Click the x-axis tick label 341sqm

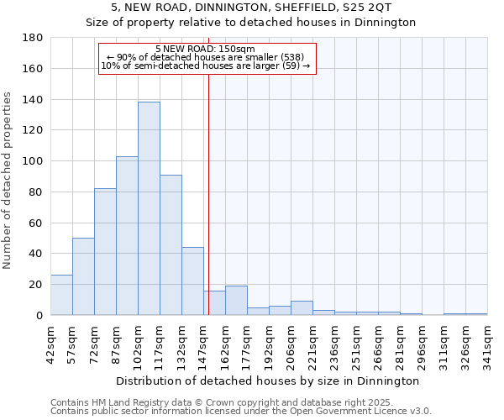(x=488, y=349)
